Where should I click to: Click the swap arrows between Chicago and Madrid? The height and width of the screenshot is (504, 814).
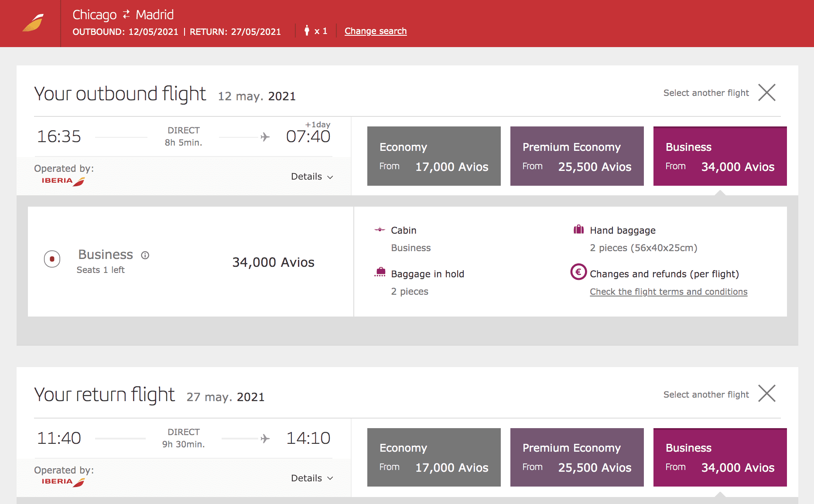point(126,15)
